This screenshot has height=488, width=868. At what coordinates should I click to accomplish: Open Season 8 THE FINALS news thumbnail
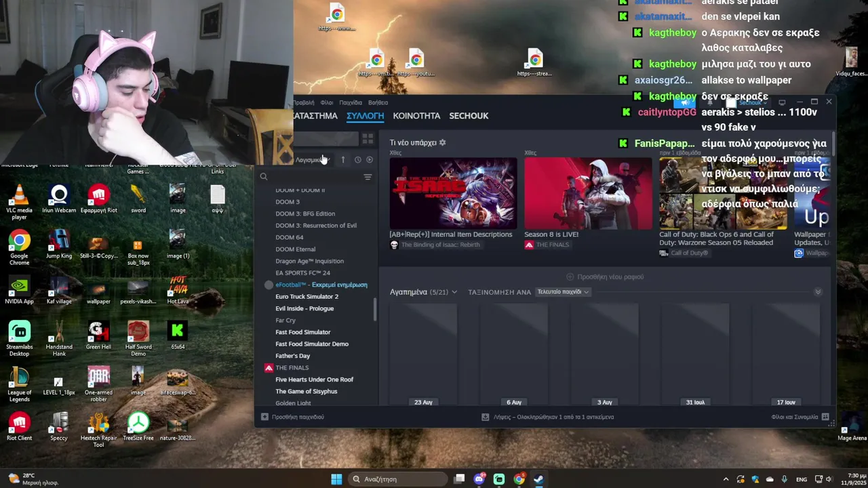pyautogui.click(x=588, y=193)
